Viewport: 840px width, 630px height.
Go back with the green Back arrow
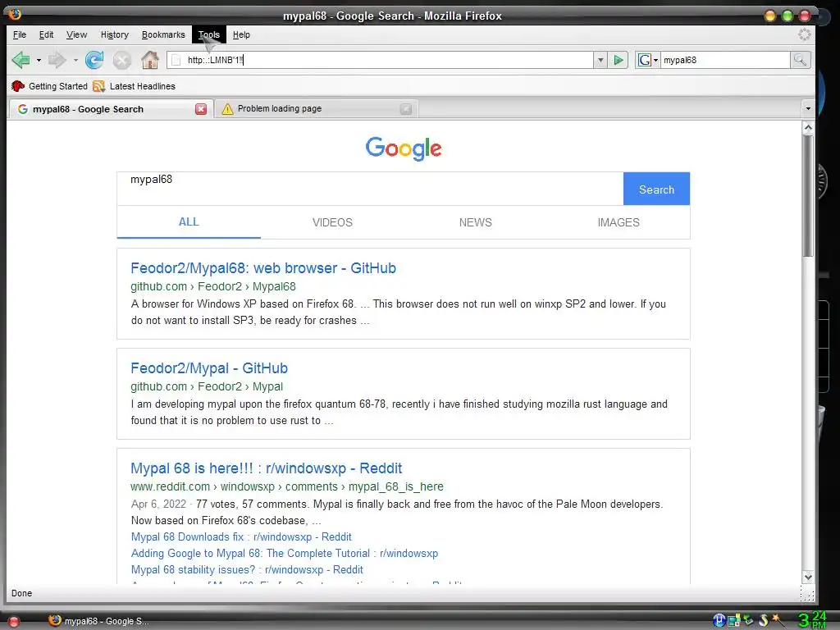click(21, 60)
